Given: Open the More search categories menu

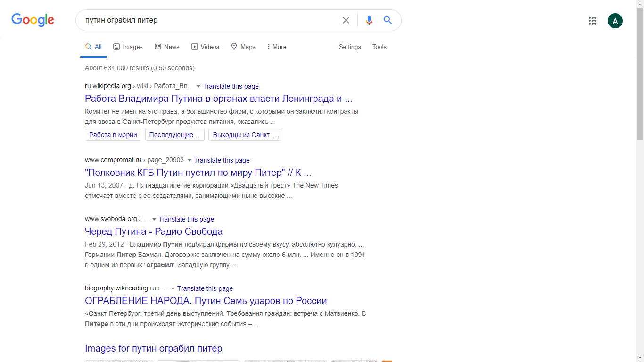Looking at the screenshot, I should tap(276, 47).
